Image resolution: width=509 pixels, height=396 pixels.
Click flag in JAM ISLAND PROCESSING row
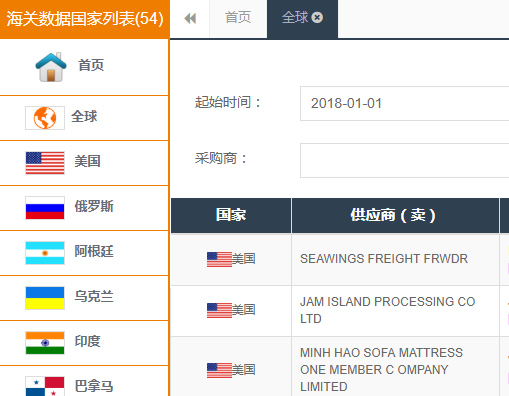click(x=219, y=310)
